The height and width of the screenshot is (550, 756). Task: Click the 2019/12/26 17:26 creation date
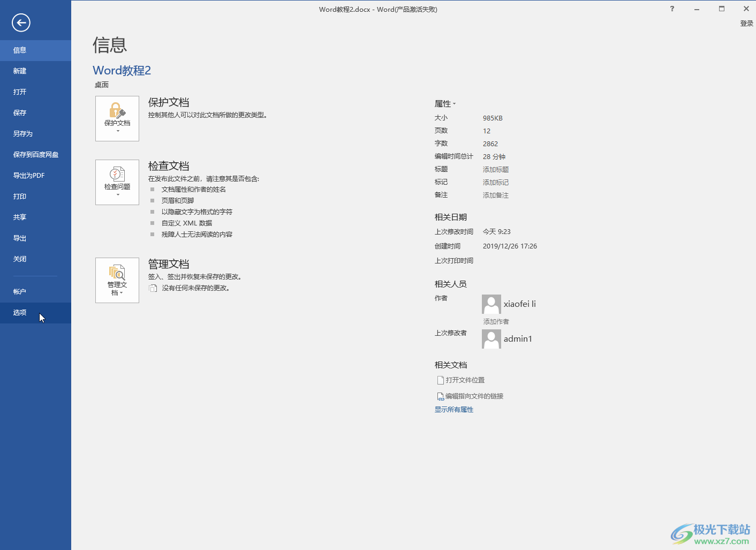pos(510,246)
